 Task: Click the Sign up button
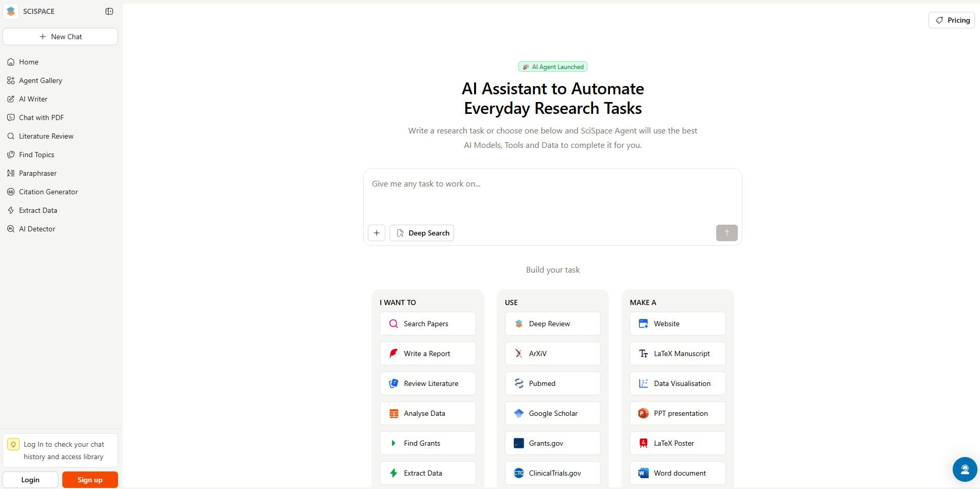[x=90, y=480]
